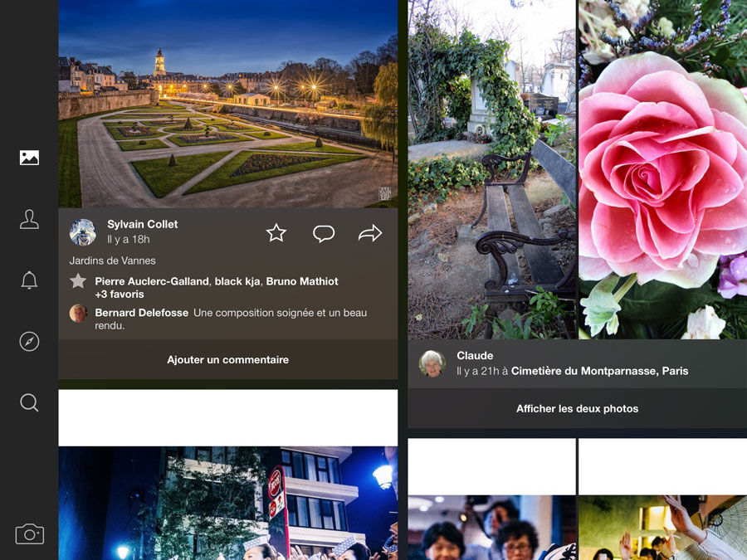Open Sylvain Collet name link

tap(143, 224)
